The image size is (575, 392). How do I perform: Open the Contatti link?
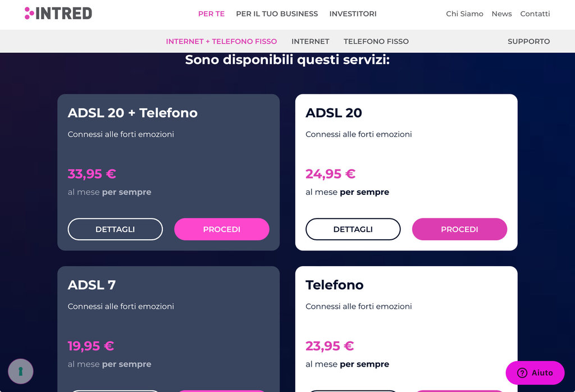pyautogui.click(x=535, y=13)
